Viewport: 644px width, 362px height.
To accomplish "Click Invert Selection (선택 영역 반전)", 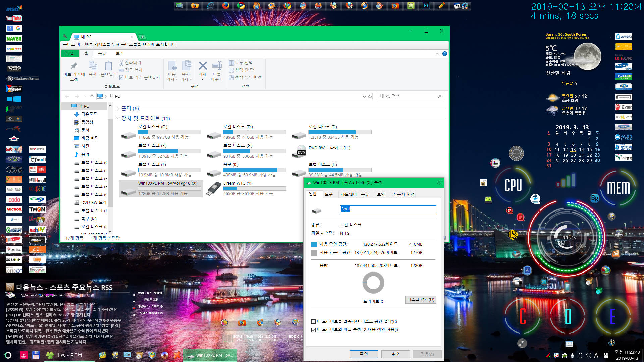I will 245,77.
